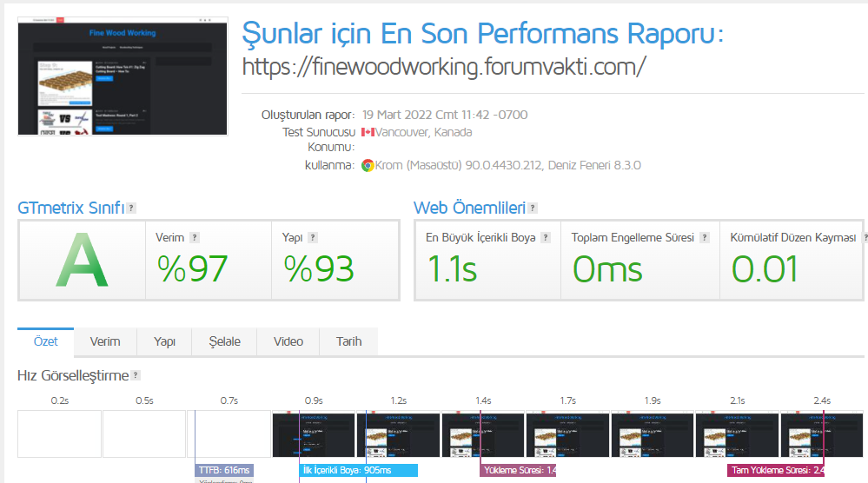868x483 pixels.
Task: Click the finewoodworking.forumvakti.com URL
Action: click(x=444, y=67)
